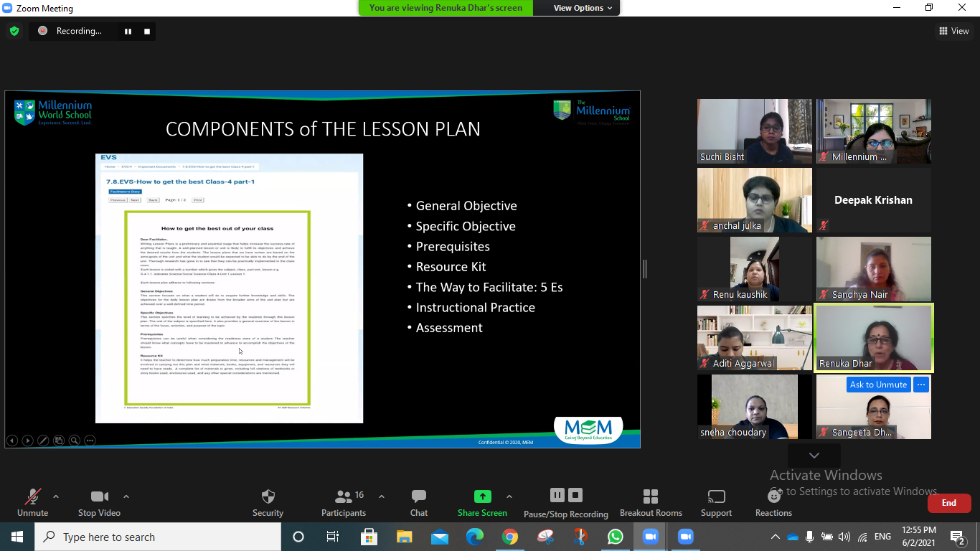This screenshot has height=551, width=980.
Task: Open more options next to Ask to Unmute
Action: pos(921,385)
